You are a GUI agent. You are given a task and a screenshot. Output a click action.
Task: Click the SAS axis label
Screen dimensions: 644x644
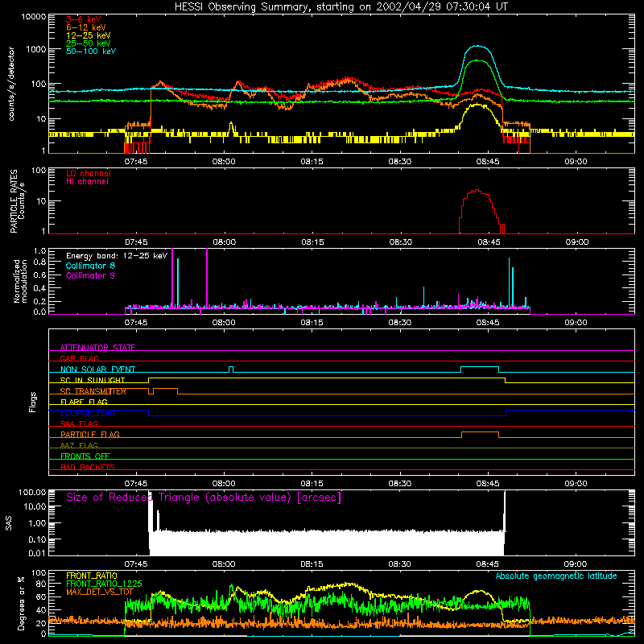[9, 523]
